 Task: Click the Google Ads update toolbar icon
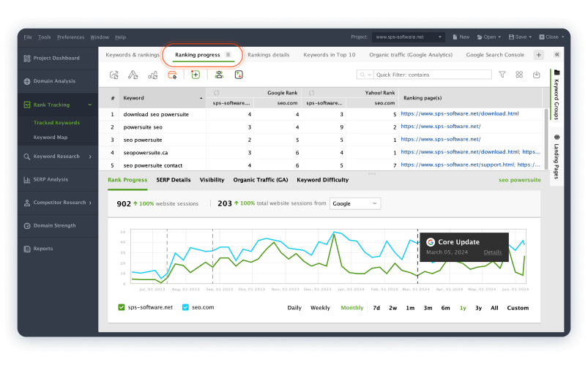click(x=133, y=75)
